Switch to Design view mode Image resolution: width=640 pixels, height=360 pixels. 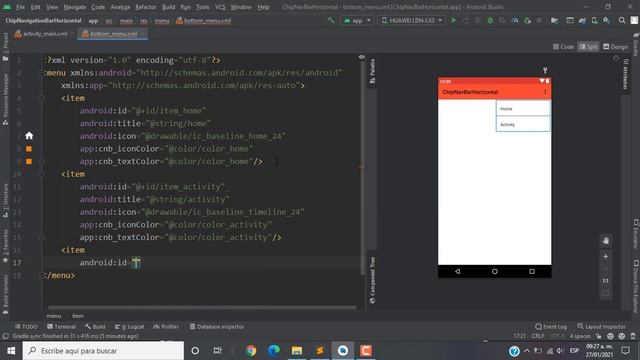615,47
